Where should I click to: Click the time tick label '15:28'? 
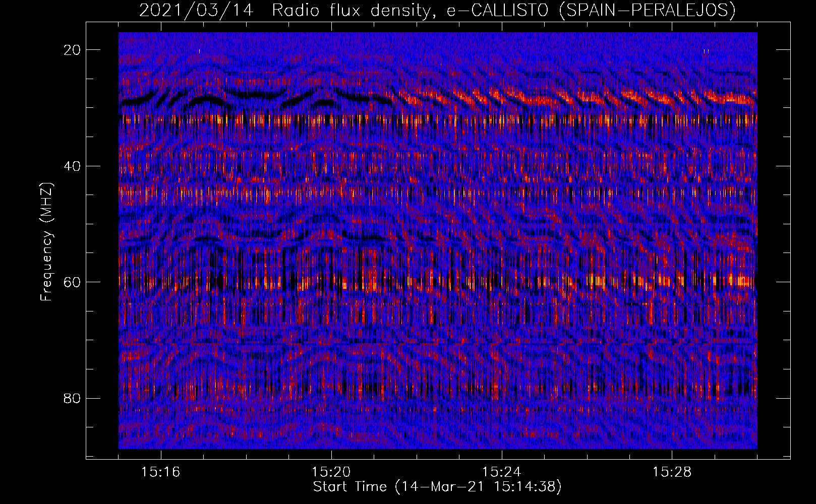[x=672, y=472]
